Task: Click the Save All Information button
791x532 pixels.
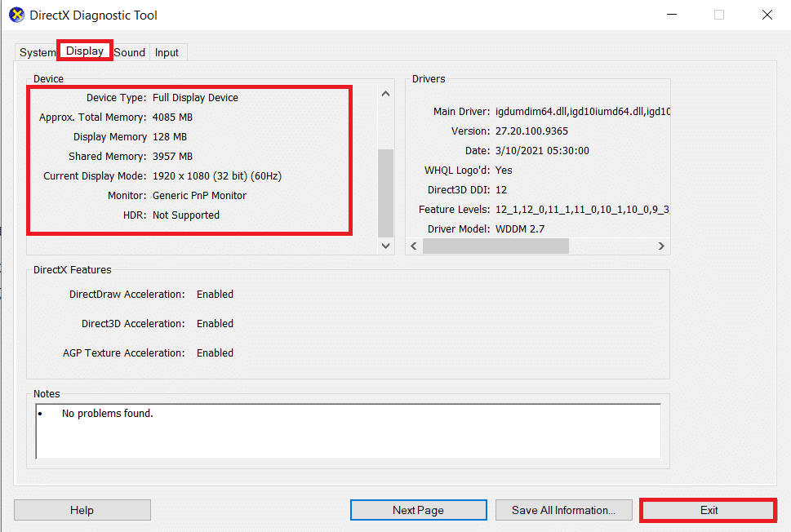Action: [563, 509]
